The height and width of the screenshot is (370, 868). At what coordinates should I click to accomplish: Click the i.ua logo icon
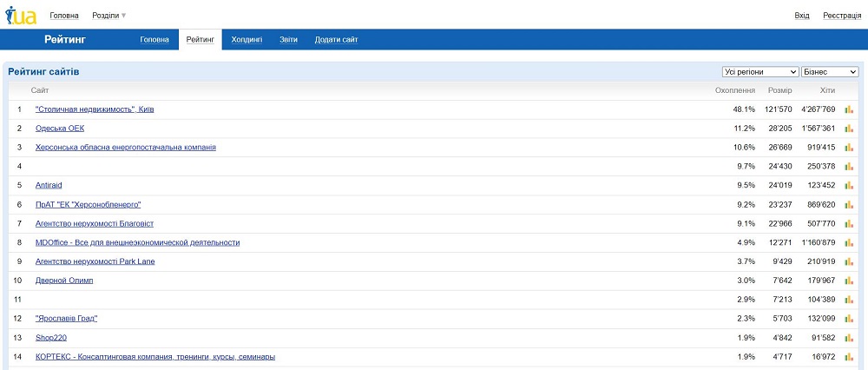(x=21, y=15)
